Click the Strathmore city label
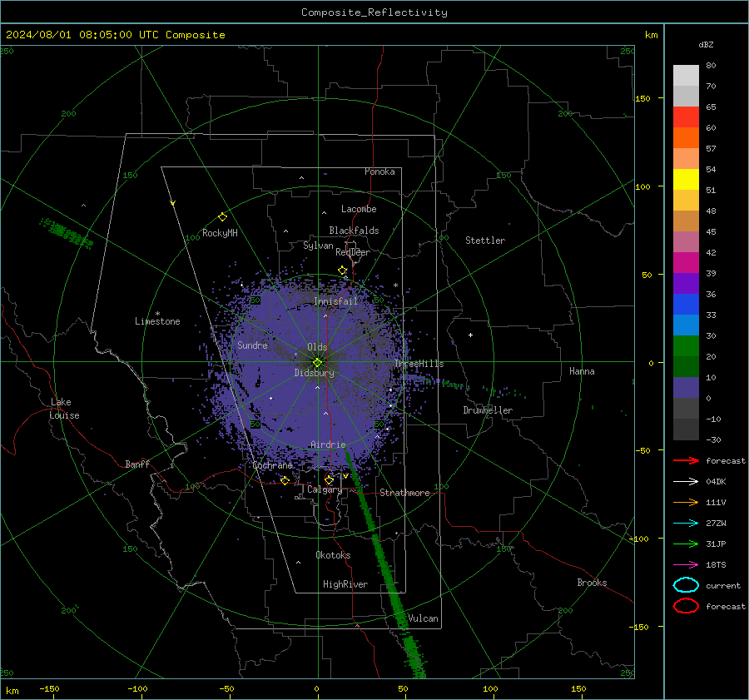 pyautogui.click(x=404, y=493)
